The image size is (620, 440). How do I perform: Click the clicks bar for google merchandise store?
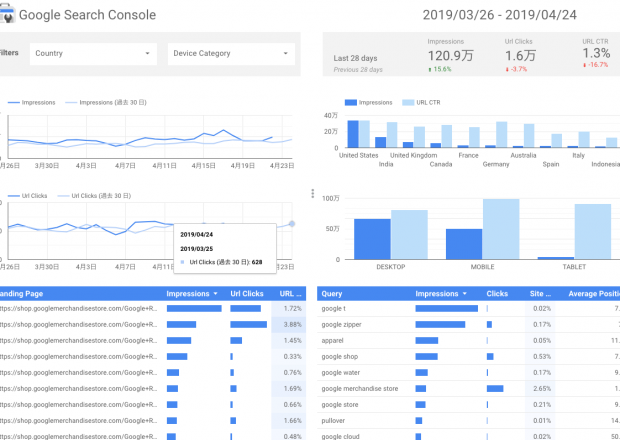coord(495,389)
